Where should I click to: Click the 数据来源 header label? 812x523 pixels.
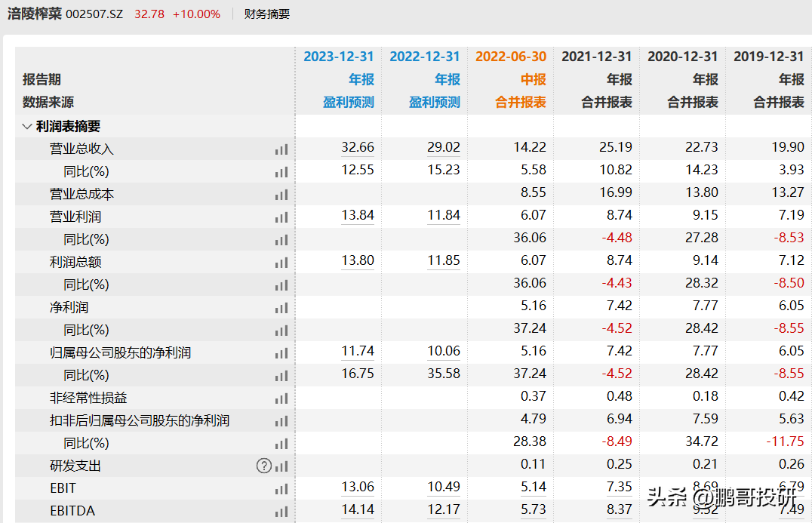(48, 102)
